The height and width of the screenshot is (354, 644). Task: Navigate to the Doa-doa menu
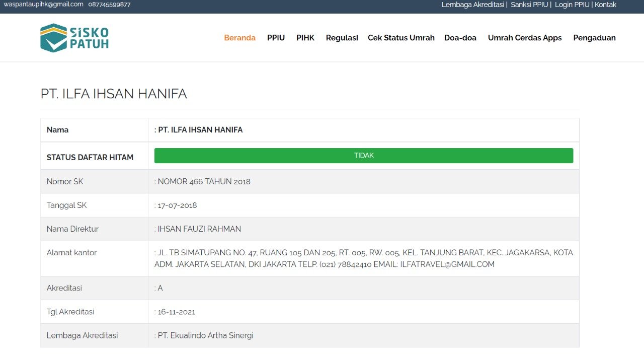[460, 38]
